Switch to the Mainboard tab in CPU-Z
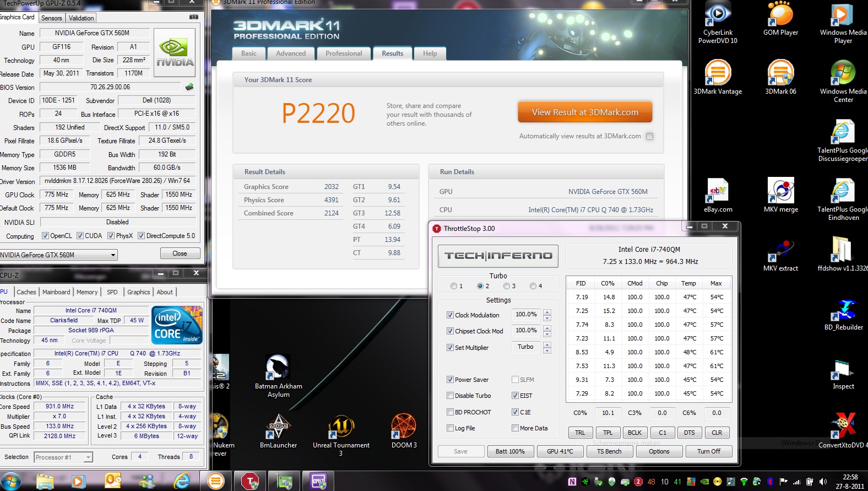Viewport: 868px width, 491px height. point(56,292)
